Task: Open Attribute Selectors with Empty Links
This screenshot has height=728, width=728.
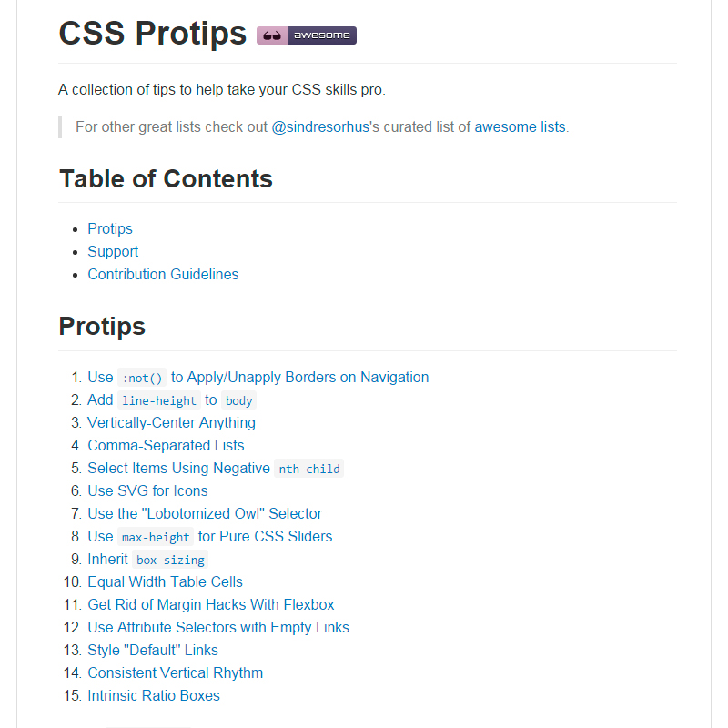Action: (x=218, y=627)
